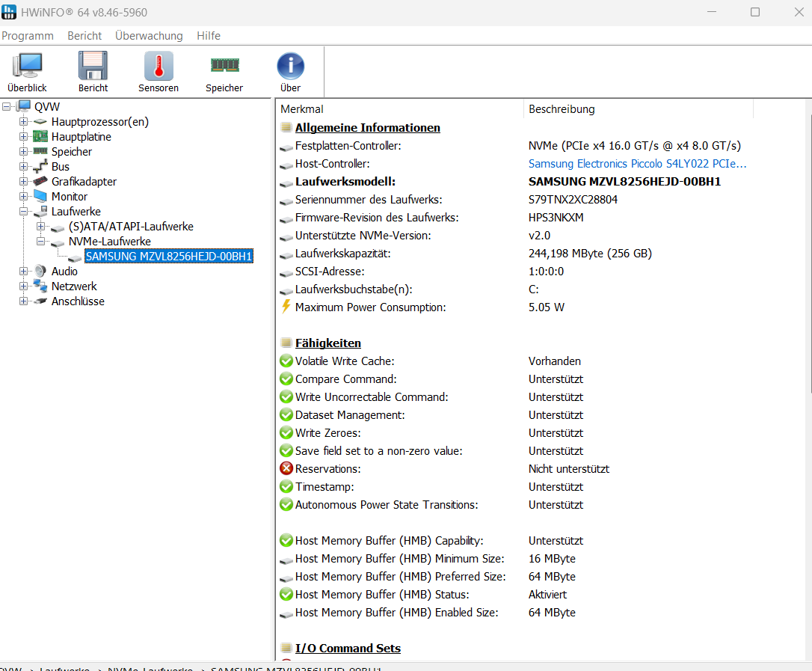This screenshot has width=812, height=671.
Task: Click the serial number S79TNX2XC28804
Action: coord(573,200)
